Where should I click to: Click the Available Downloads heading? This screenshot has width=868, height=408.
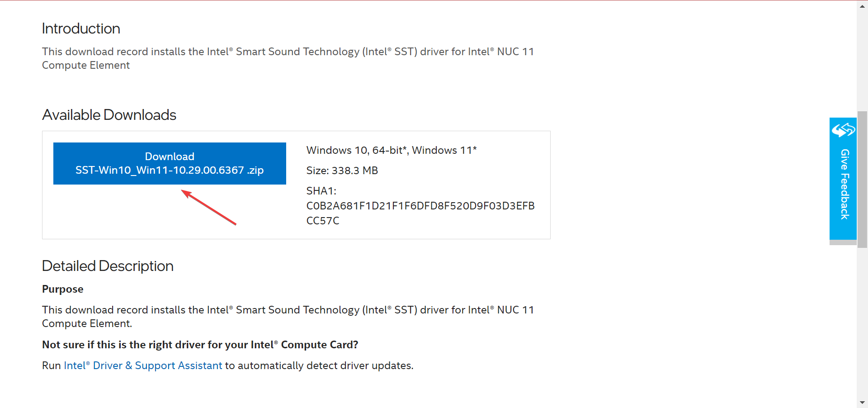[x=109, y=115]
